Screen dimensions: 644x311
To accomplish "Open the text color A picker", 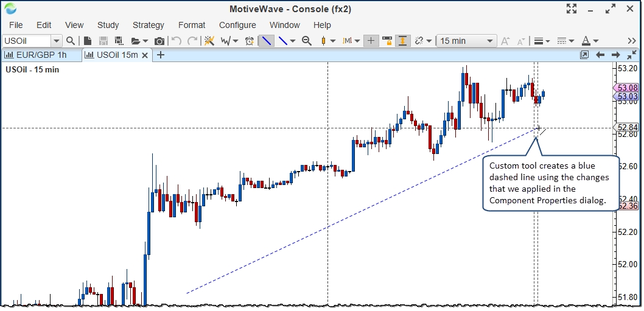I will tap(590, 41).
